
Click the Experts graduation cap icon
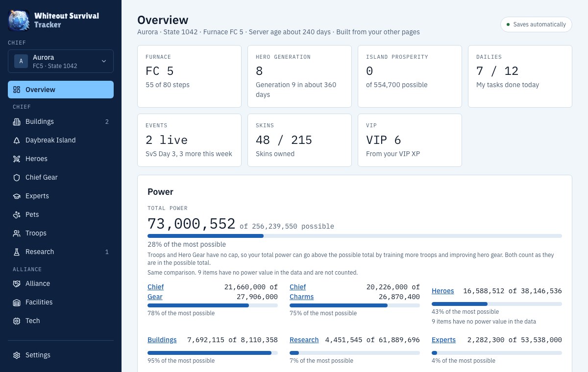tap(17, 196)
